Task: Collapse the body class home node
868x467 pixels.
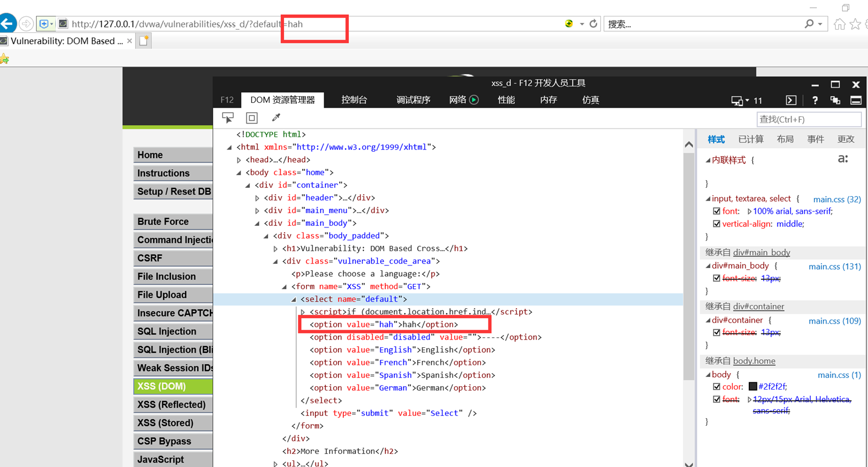Action: click(x=239, y=173)
